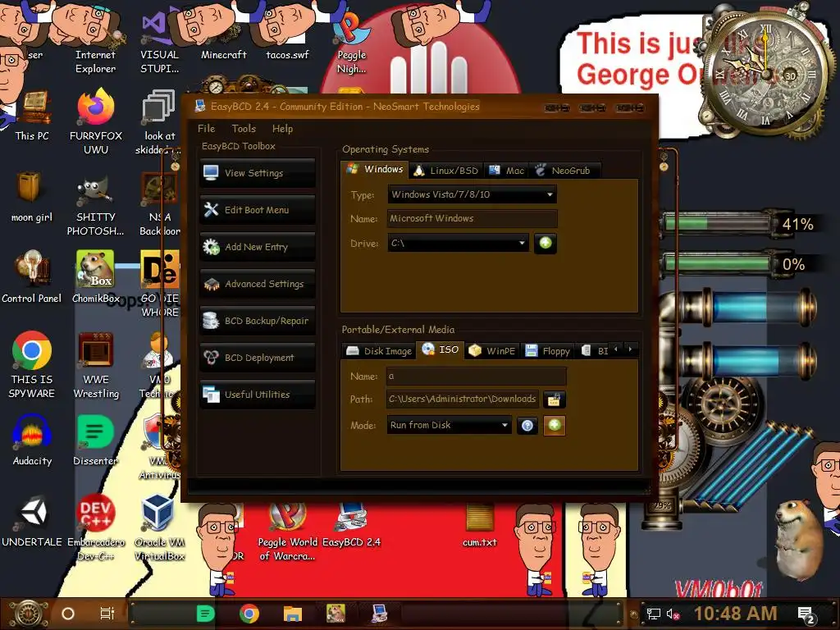Open View Settings in EasyBCD Toolbox
The image size is (840, 630).
tap(257, 173)
